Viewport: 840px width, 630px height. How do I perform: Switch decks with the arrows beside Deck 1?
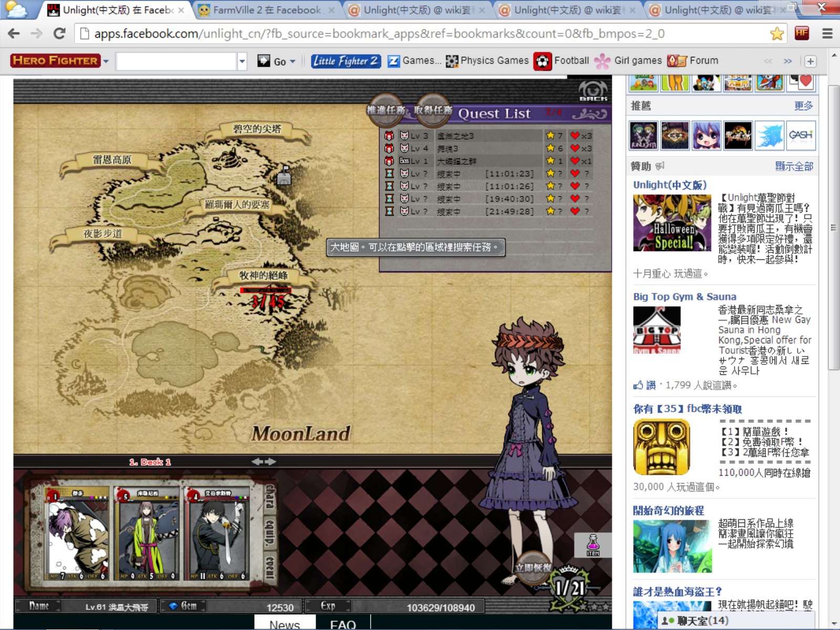pos(263,461)
